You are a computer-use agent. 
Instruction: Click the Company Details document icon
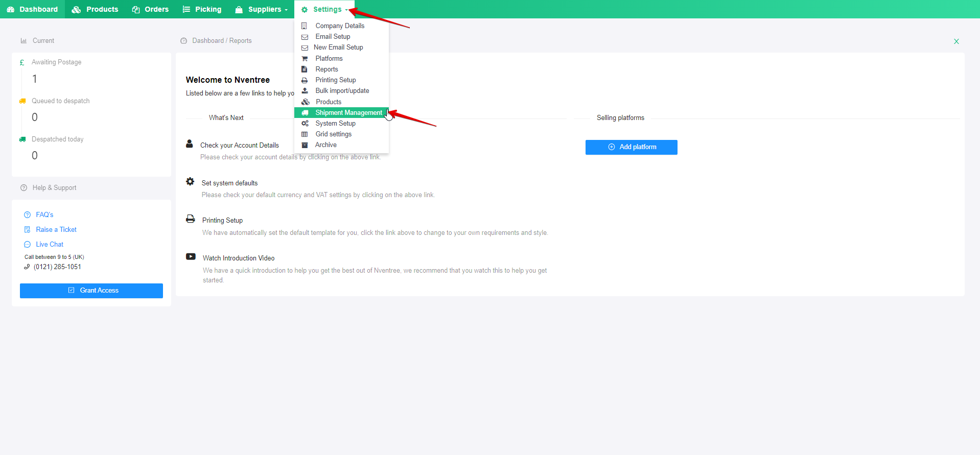click(x=305, y=26)
